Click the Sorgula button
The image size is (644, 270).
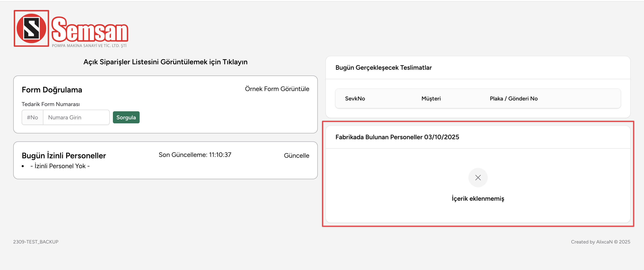click(x=126, y=117)
